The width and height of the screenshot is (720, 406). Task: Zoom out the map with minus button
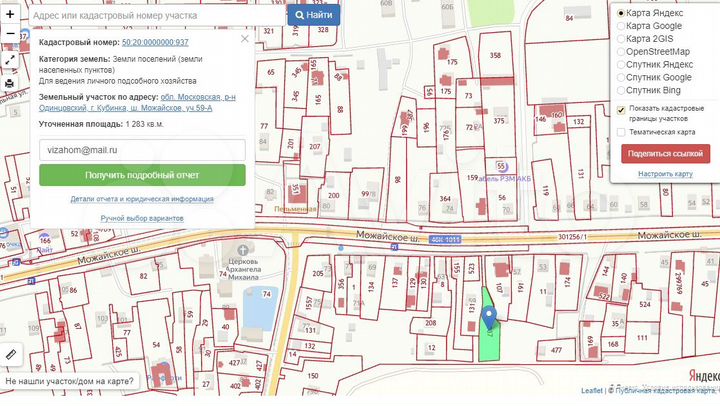pos(10,34)
